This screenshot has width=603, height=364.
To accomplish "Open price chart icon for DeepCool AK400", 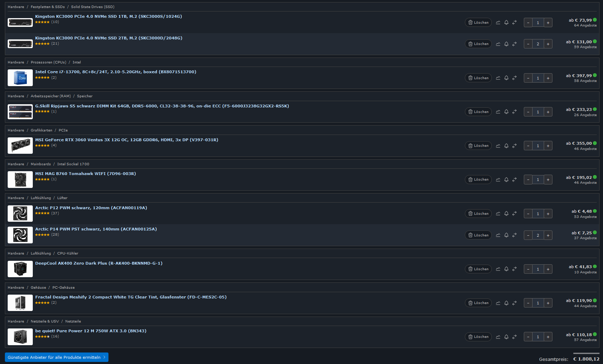I will click(498, 269).
